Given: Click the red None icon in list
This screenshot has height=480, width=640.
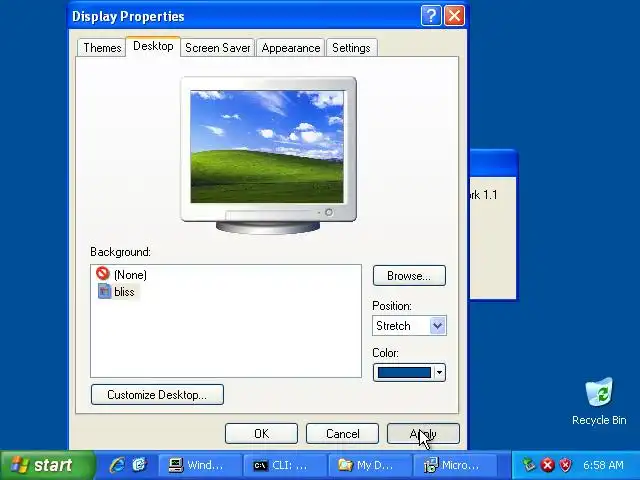Looking at the screenshot, I should coord(103,273).
